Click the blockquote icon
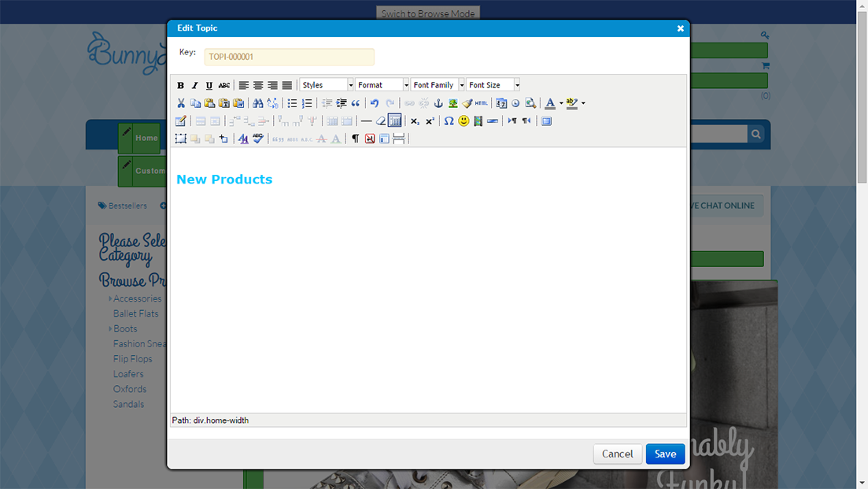Screen dimensions: 868x489 [x=356, y=103]
